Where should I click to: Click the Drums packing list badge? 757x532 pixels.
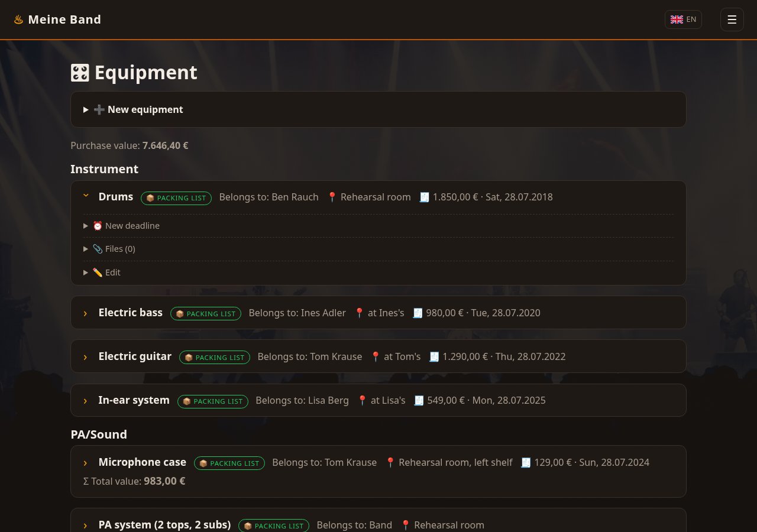tap(176, 198)
